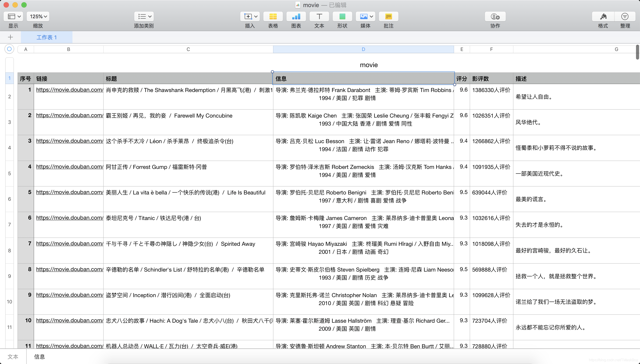640x364 pixels.
Task: Click the table select-all circle handle
Action: click(9, 49)
